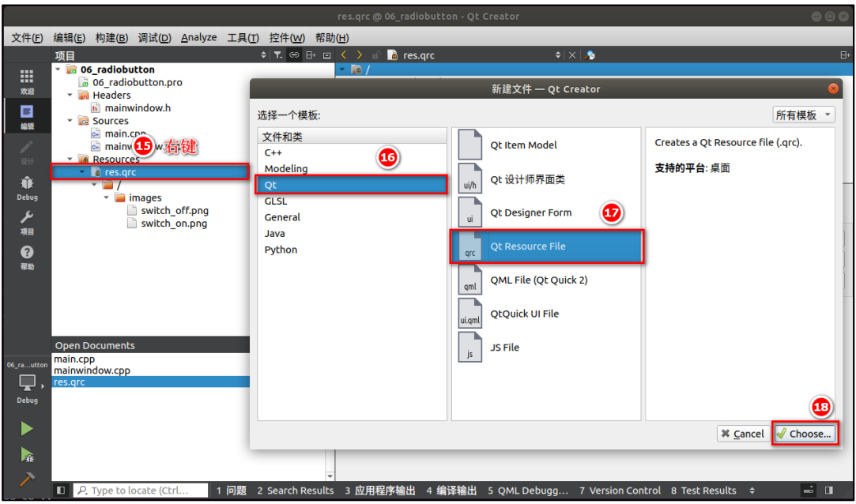
Task: Click the magnifier tool icon in editor toolbar
Action: click(590, 55)
